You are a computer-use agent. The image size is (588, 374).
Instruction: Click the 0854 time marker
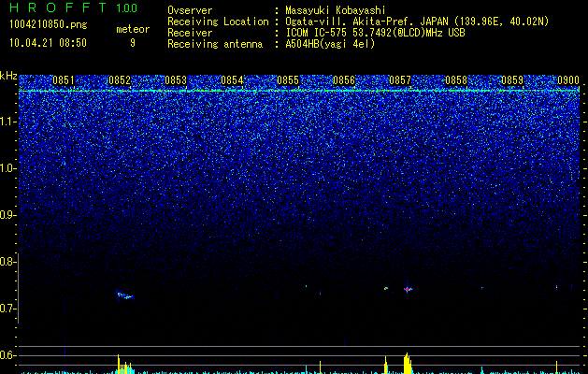click(x=232, y=80)
